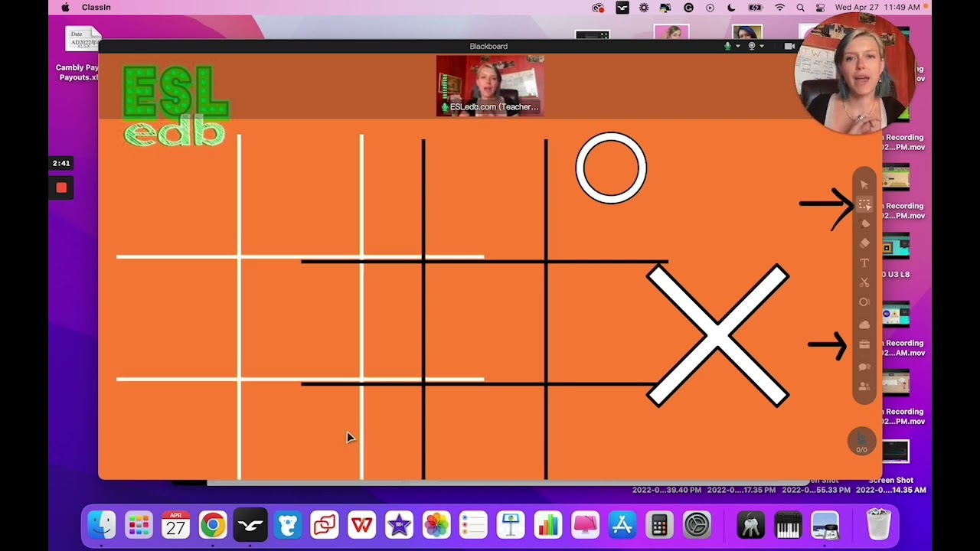The width and height of the screenshot is (980, 551).
Task: Open the Apple menu
Action: click(x=65, y=7)
